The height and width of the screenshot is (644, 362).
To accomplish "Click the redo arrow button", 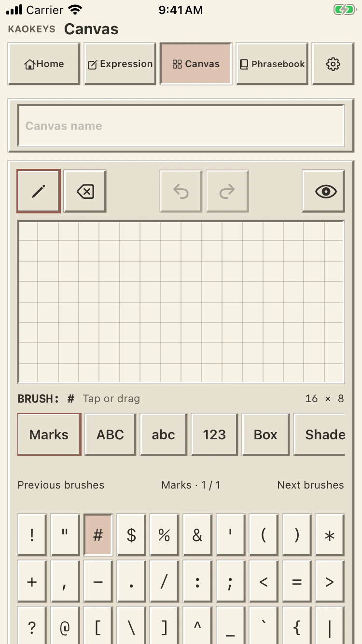I will [x=227, y=191].
